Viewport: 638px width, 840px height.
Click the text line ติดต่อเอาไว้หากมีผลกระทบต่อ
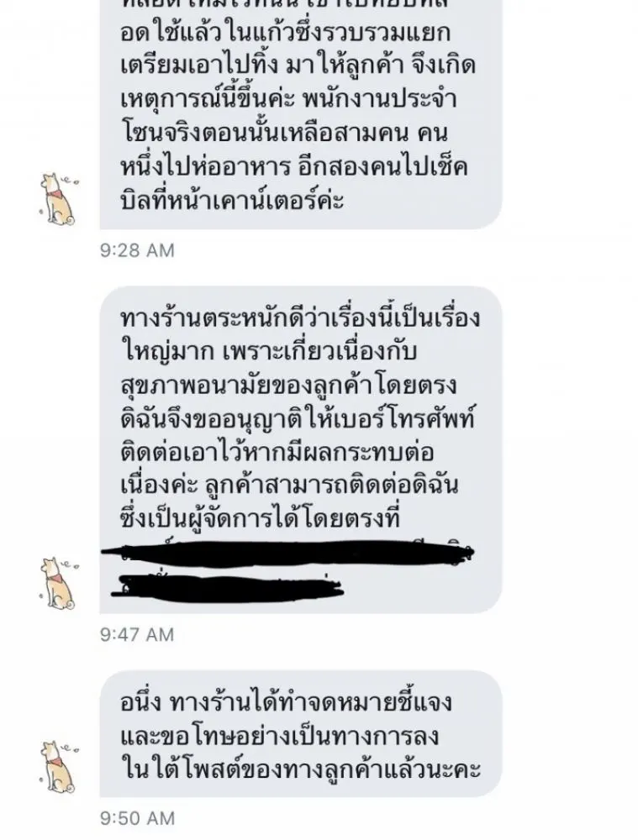click(x=277, y=452)
